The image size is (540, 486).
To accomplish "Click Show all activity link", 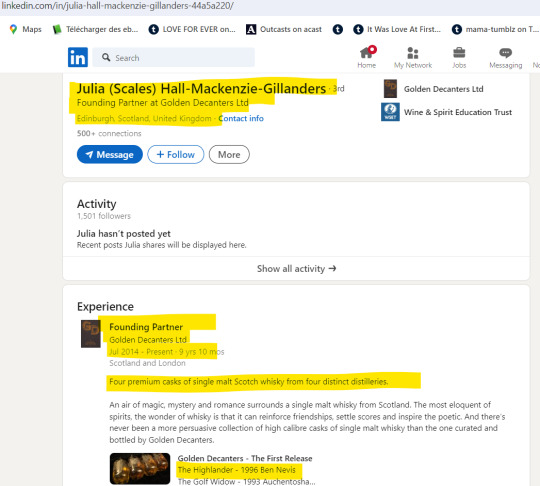I will point(296,269).
